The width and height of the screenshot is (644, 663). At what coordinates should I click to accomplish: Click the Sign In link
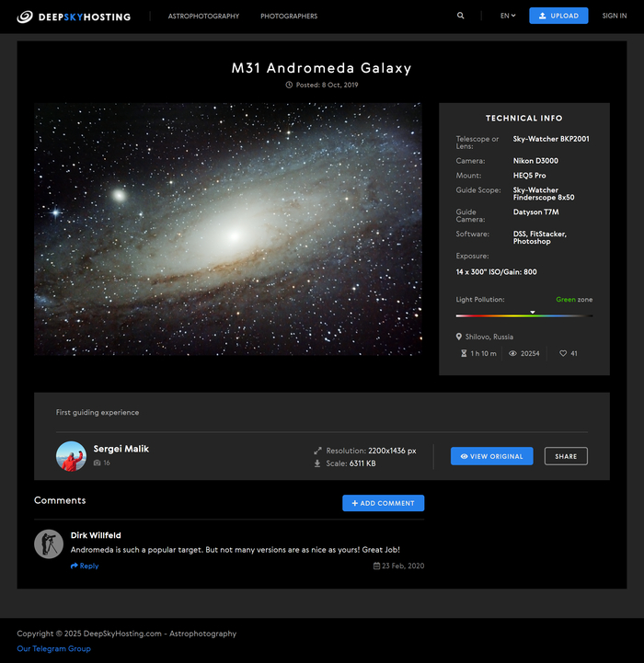click(x=614, y=16)
